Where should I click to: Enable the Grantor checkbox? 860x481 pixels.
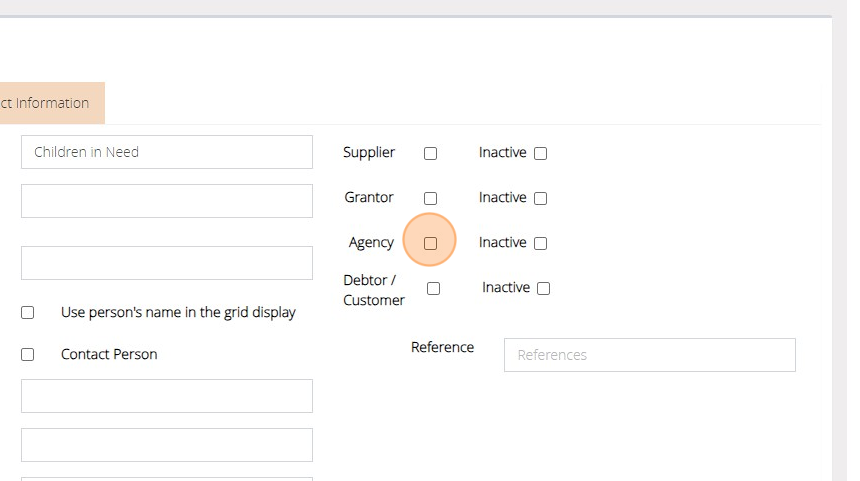(431, 199)
